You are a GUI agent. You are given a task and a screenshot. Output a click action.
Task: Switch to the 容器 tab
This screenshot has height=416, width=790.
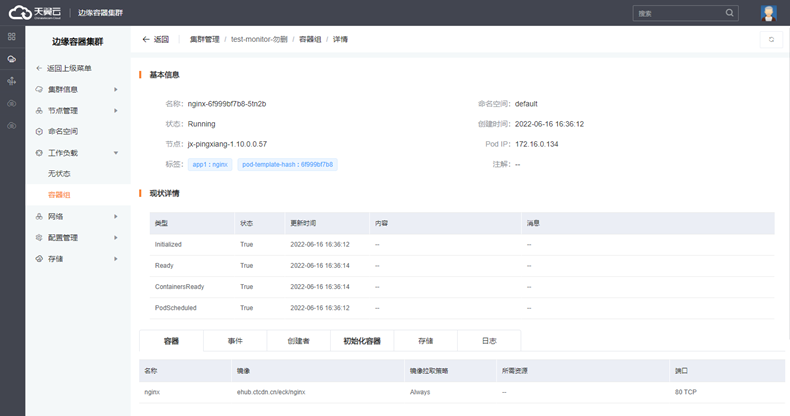point(171,341)
